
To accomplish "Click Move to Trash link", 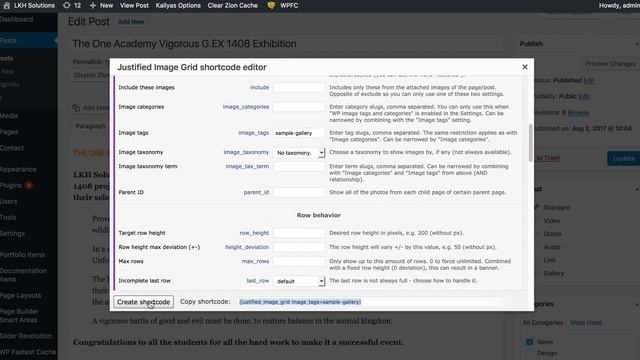I will coord(548,158).
